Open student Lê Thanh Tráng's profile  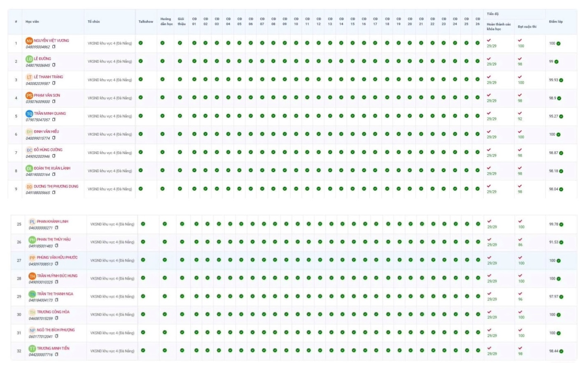pyautogui.click(x=49, y=77)
